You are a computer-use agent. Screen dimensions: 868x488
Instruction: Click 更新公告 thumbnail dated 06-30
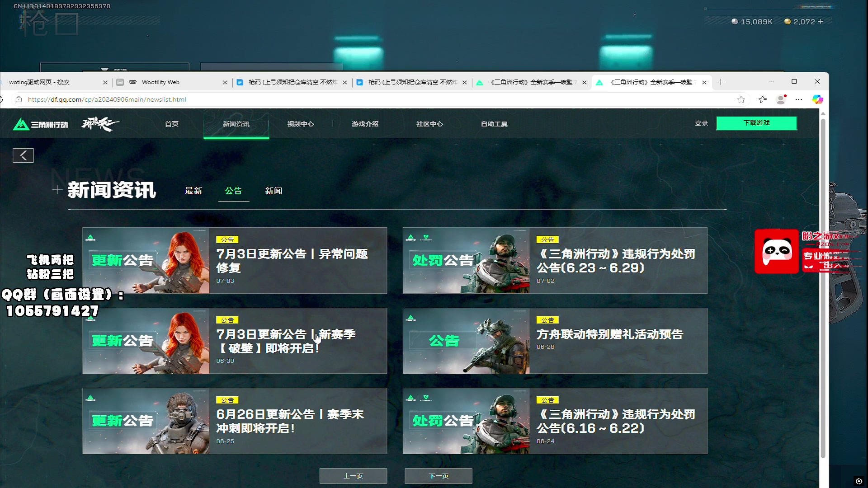(146, 341)
